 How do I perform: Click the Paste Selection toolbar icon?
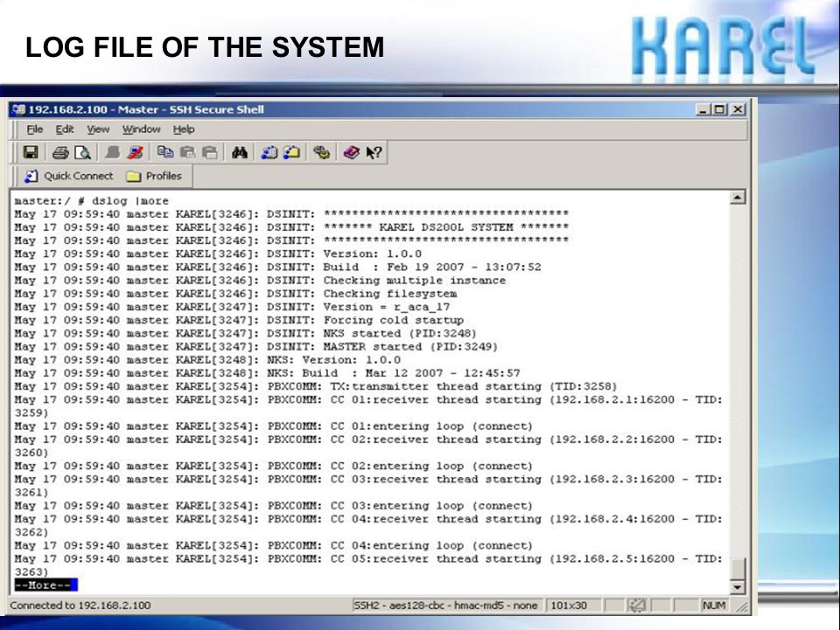coord(209,152)
